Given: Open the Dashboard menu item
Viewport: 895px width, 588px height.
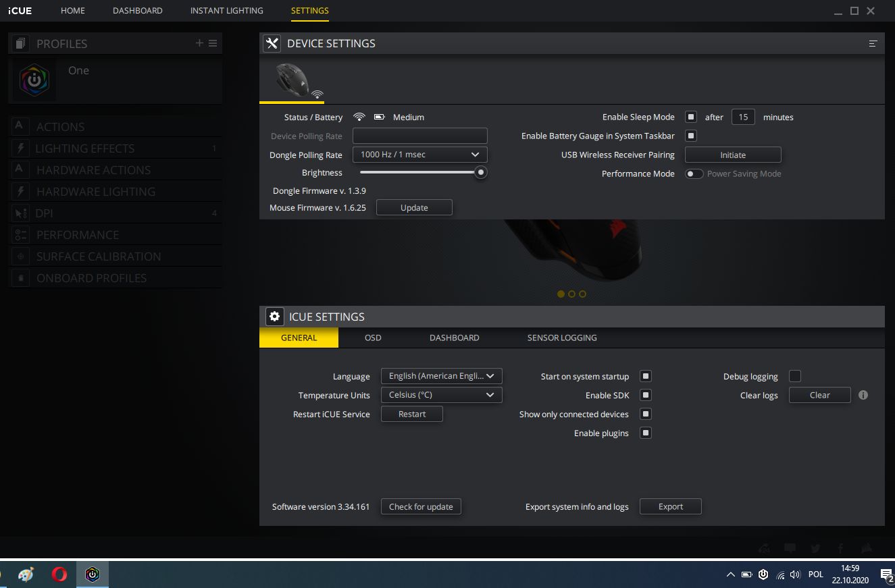Looking at the screenshot, I should click(138, 10).
